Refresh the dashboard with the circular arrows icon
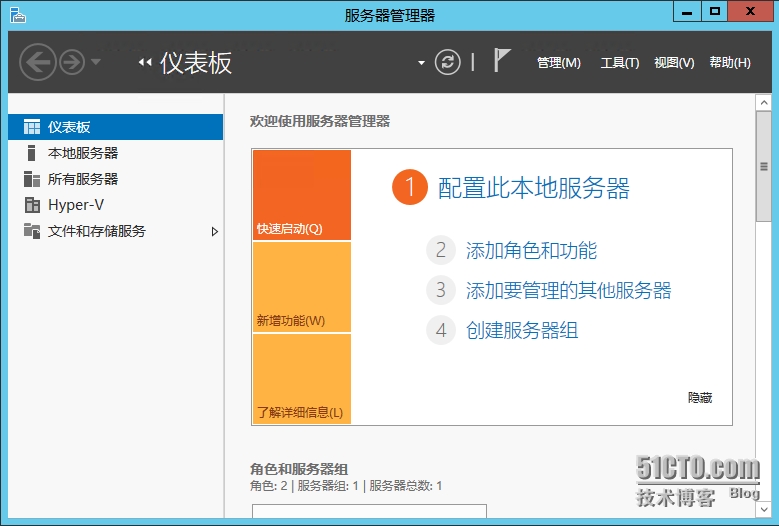Viewport: 779px width, 526px height. tap(448, 63)
